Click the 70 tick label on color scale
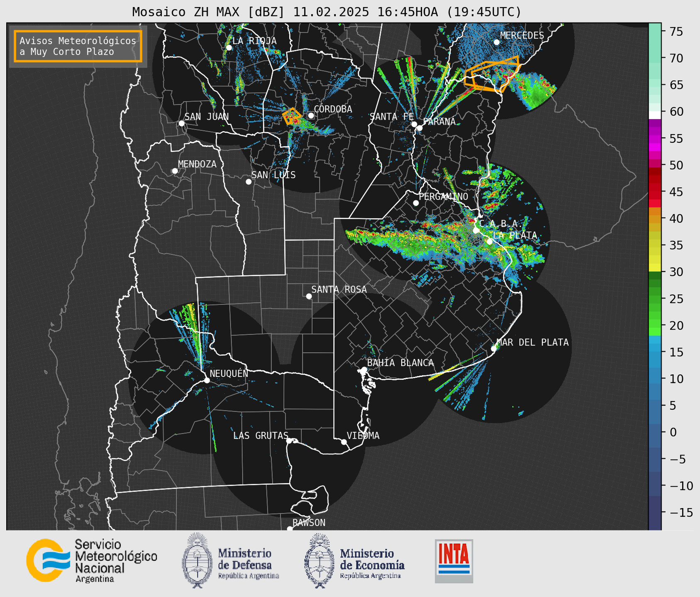The width and height of the screenshot is (700, 597). pyautogui.click(x=676, y=58)
